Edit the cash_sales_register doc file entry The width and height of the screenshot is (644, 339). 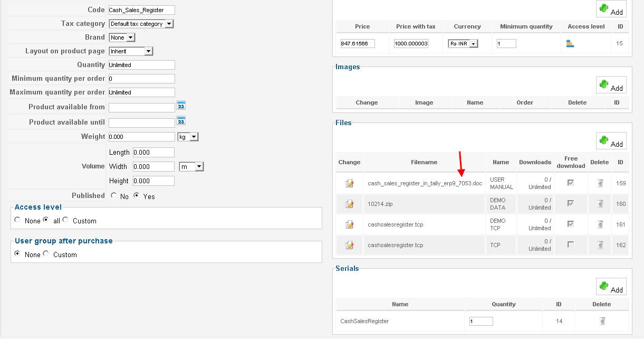point(349,183)
